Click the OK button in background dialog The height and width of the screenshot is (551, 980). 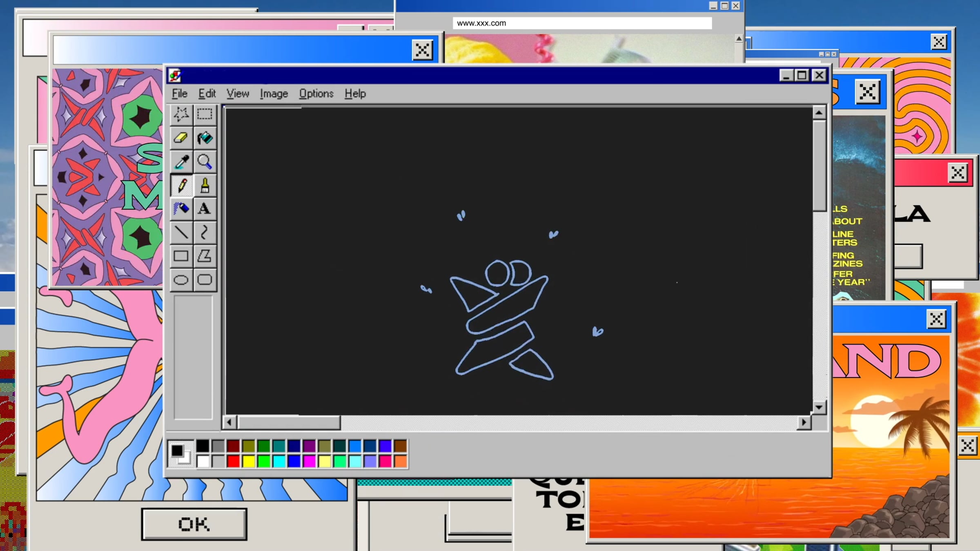click(x=194, y=524)
